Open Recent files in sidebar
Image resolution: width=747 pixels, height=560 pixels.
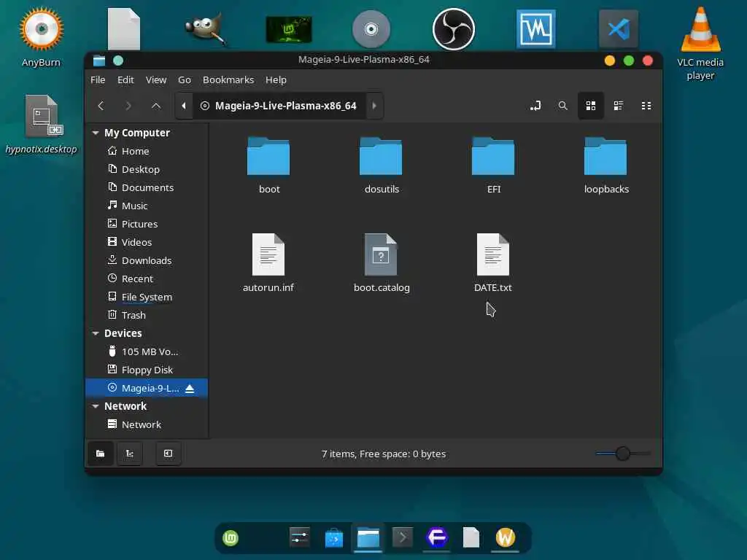point(147,279)
